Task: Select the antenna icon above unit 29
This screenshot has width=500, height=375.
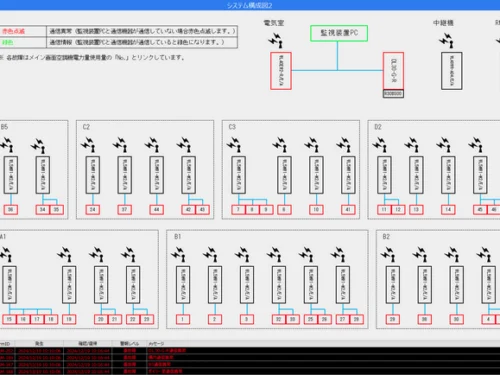Action: point(388,254)
